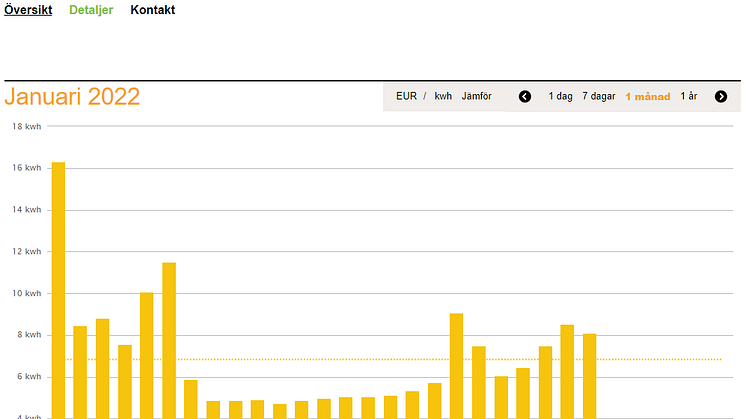
Task: Click the 12 kwh axis label
Action: (27, 252)
